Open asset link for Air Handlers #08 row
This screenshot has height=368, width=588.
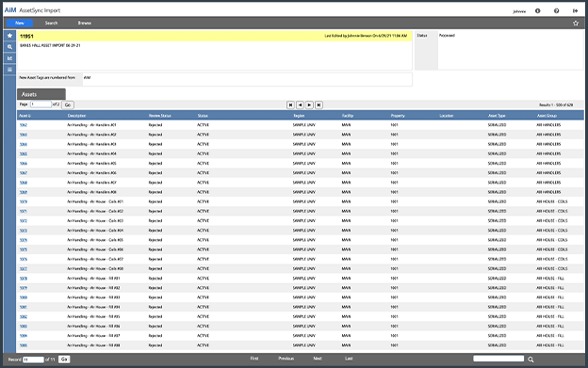(24, 192)
